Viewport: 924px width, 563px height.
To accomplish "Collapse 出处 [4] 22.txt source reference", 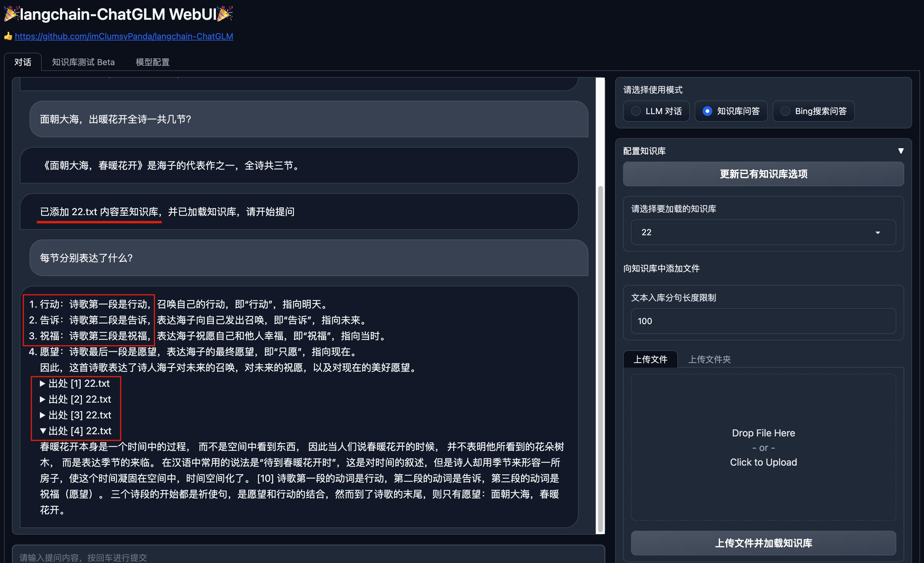I will 75,430.
